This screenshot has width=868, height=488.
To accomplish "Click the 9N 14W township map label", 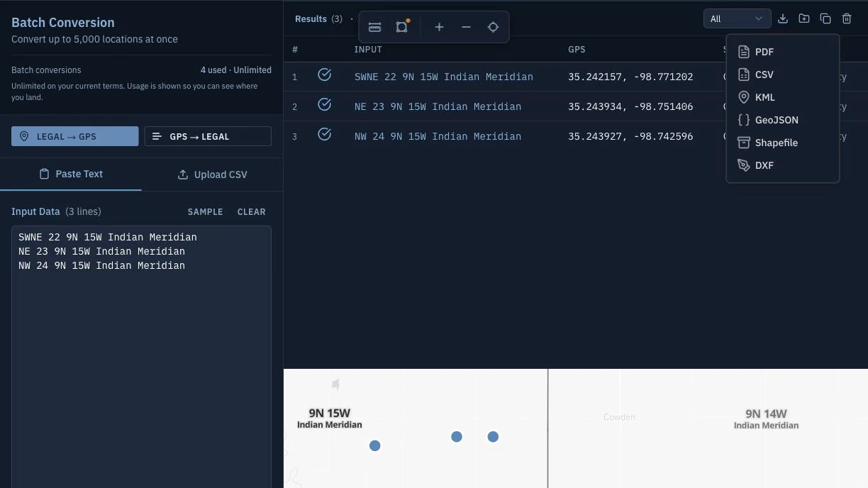I will tap(766, 418).
